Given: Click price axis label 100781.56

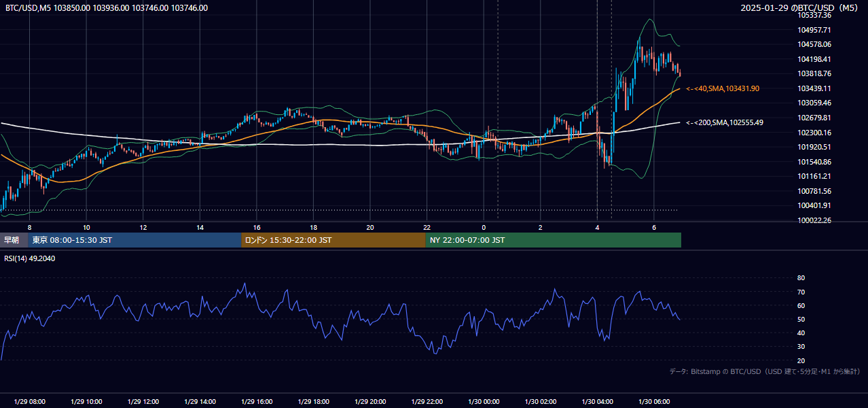Looking at the screenshot, I should [814, 191].
